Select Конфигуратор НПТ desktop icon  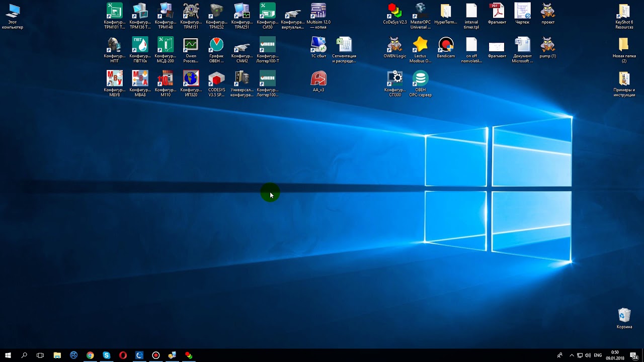(114, 50)
